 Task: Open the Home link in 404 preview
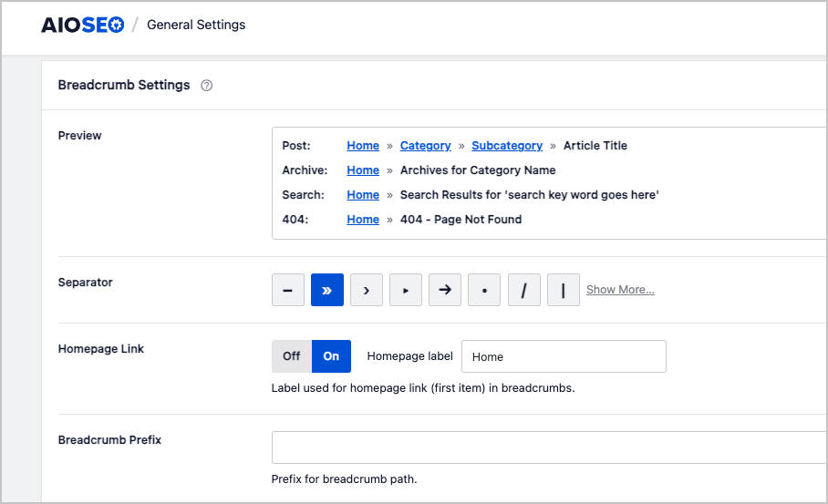363,220
